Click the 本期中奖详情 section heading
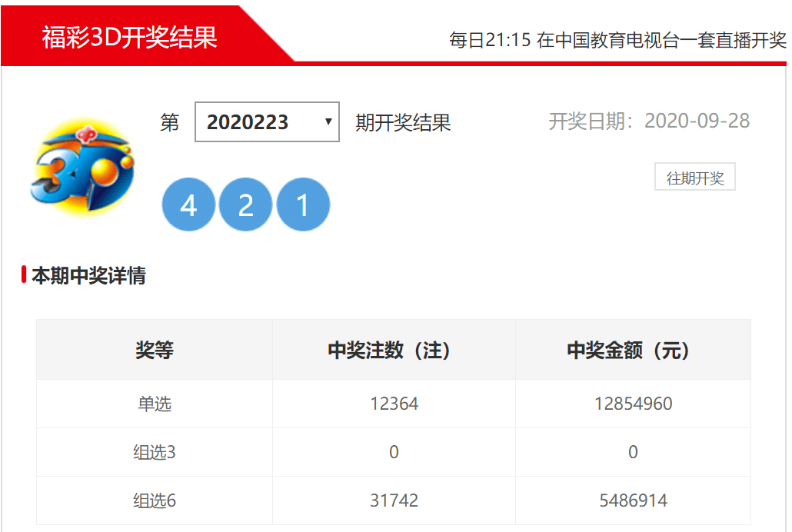Viewport: 792px width, 532px height. tap(89, 275)
